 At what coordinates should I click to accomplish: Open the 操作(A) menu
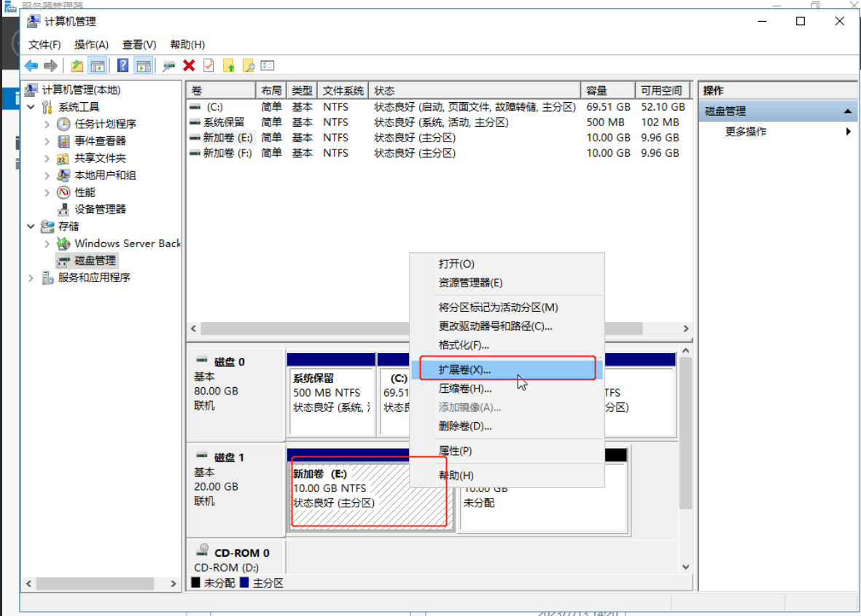coord(91,44)
